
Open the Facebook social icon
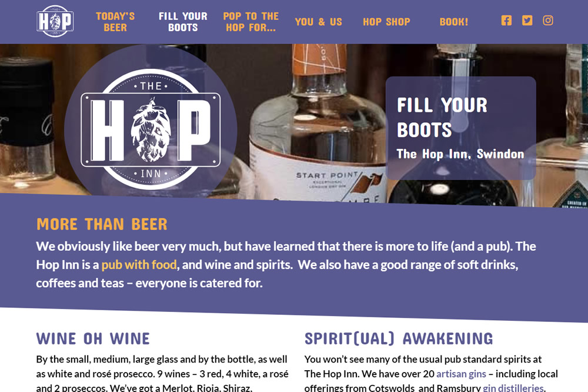click(x=506, y=20)
